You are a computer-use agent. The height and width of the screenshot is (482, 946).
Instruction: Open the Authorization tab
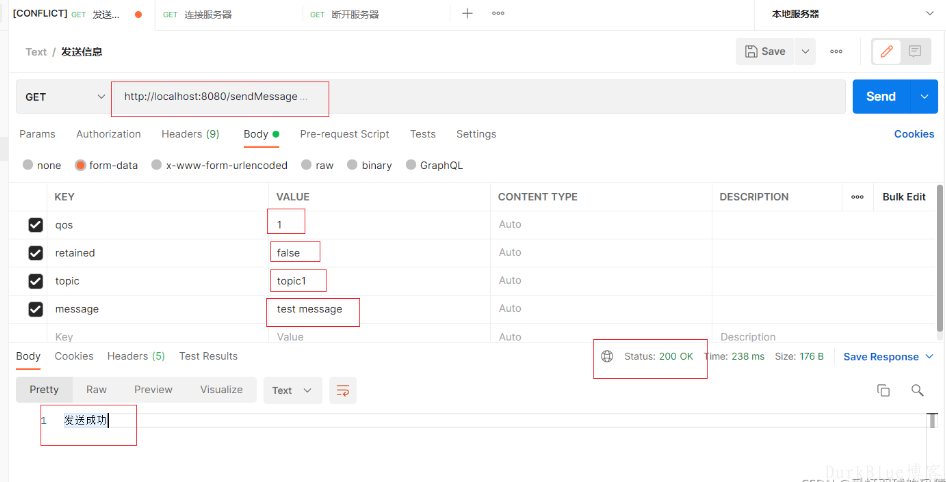click(x=109, y=134)
